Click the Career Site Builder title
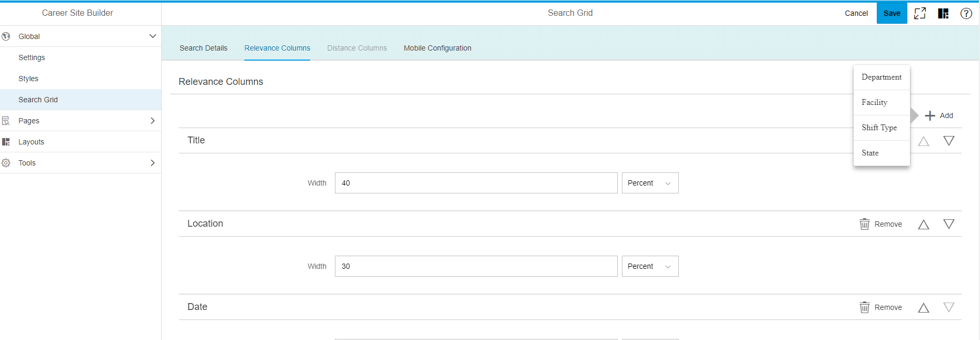 tap(77, 13)
